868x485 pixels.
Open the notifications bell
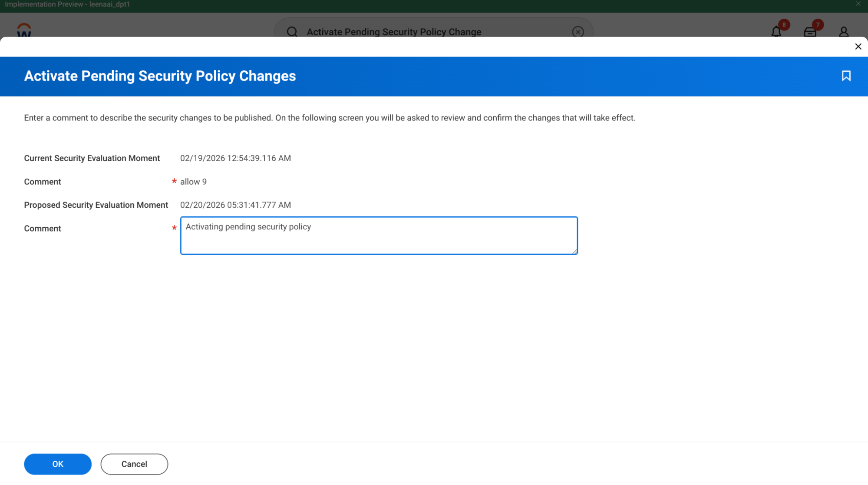(776, 32)
